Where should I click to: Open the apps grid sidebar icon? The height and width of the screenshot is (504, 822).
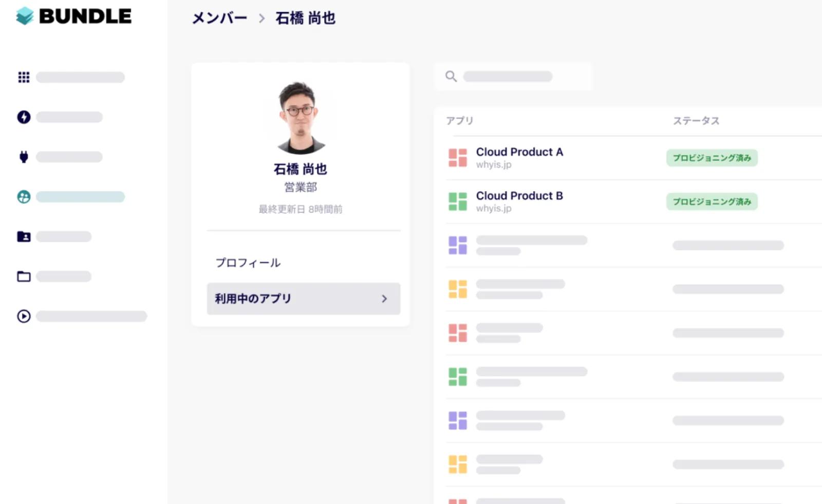coord(24,77)
